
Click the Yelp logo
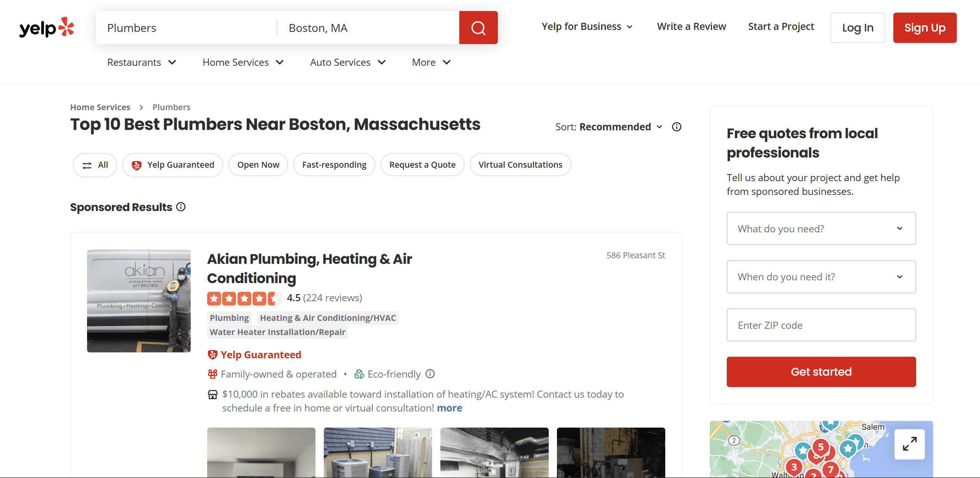click(46, 28)
